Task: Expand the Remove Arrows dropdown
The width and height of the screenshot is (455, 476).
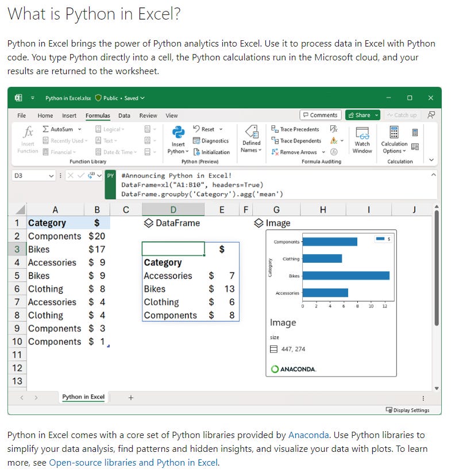Action: (323, 152)
